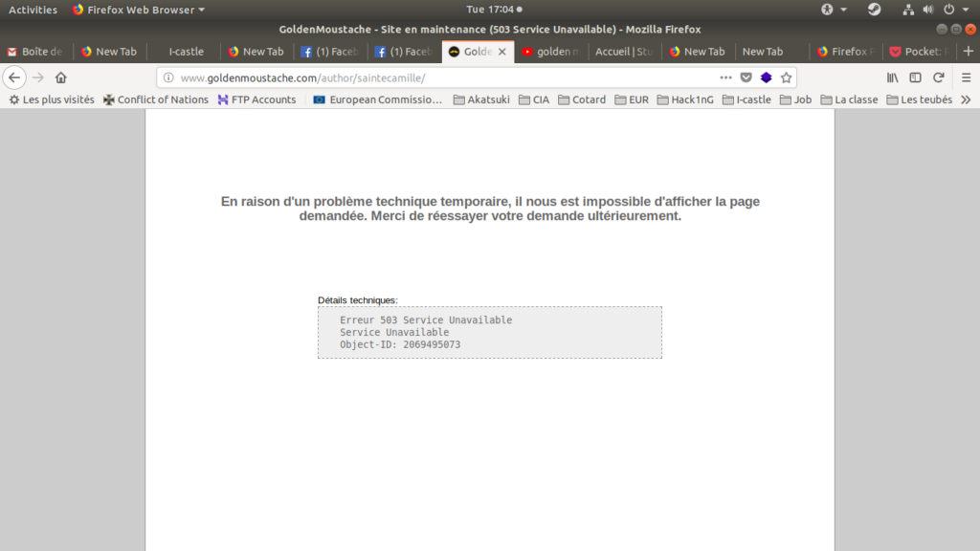Open the Cotard bookmark folder
Screen dimensions: 980x551
coord(582,99)
